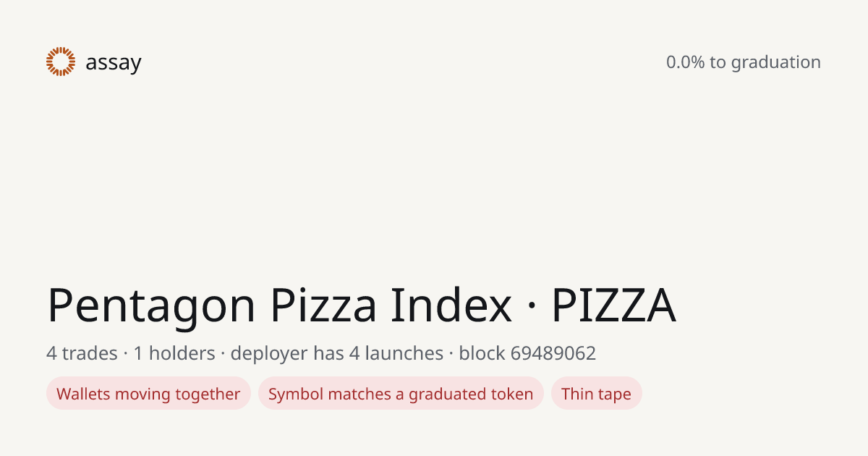Click the Wallets moving together tag

click(x=148, y=393)
